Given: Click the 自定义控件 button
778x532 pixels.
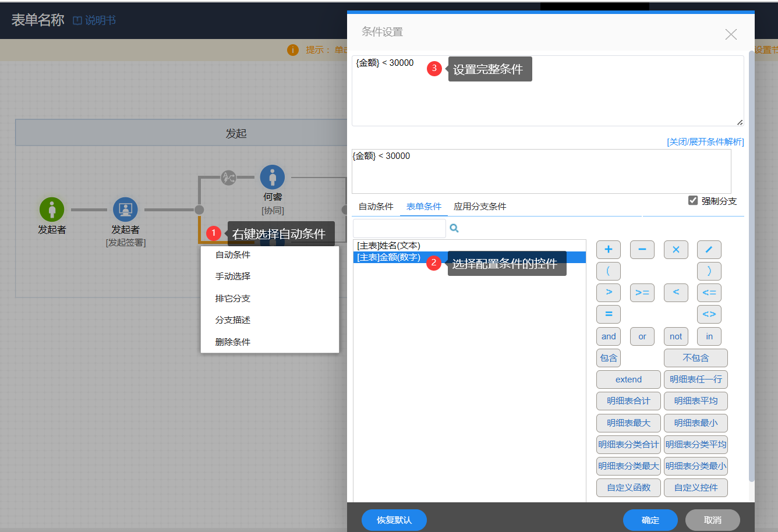Looking at the screenshot, I should pyautogui.click(x=696, y=488).
